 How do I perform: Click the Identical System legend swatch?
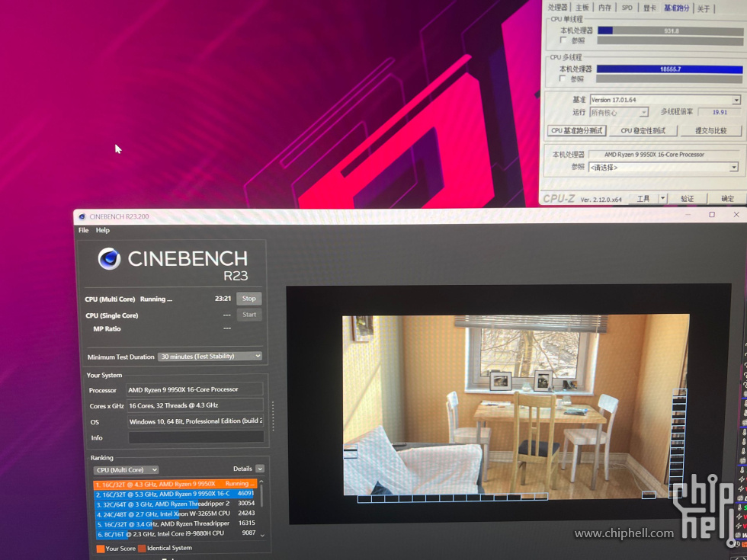tap(142, 548)
